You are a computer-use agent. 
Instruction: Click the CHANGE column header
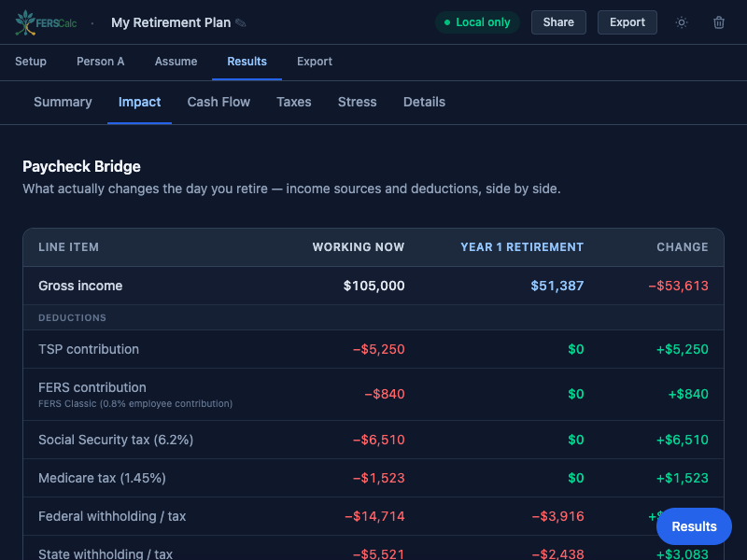coord(683,247)
